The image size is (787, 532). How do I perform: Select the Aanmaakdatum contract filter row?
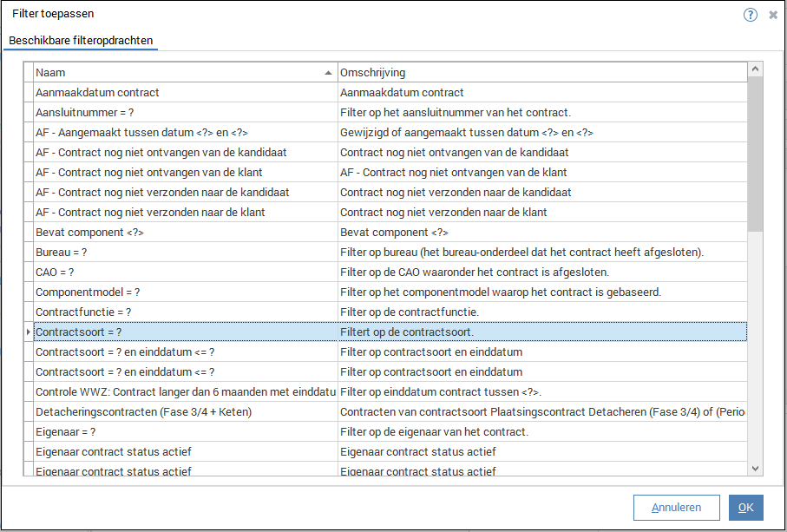coord(97,92)
